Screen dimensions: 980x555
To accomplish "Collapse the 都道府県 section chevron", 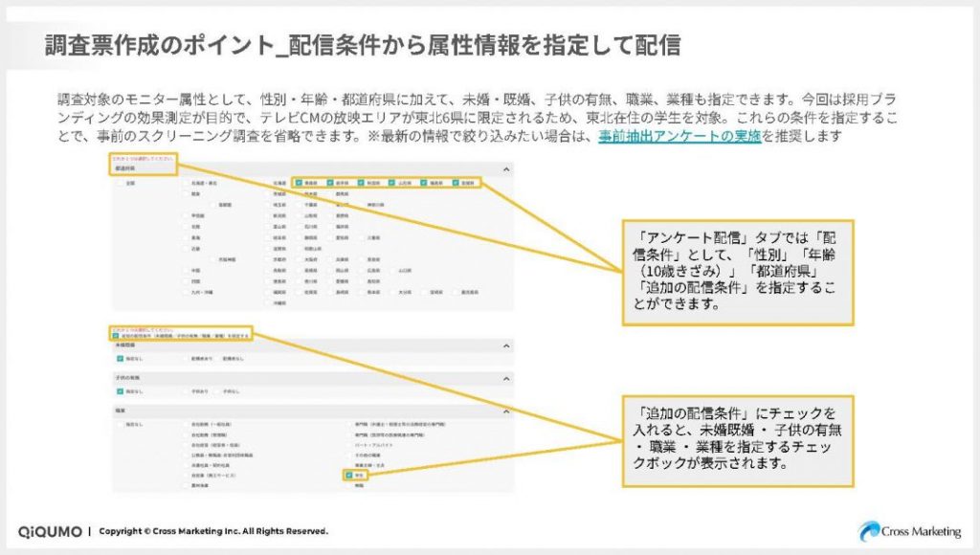I will pos(506,168).
